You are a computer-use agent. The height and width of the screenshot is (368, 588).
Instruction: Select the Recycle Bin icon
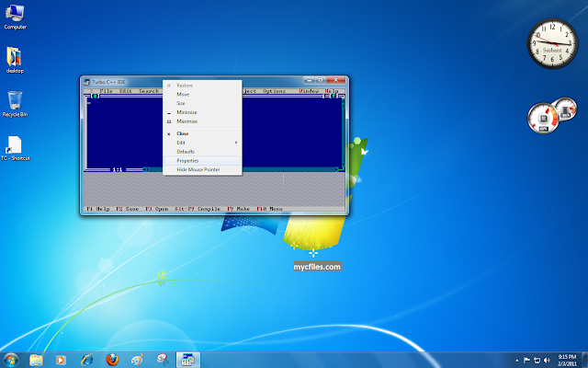click(15, 104)
